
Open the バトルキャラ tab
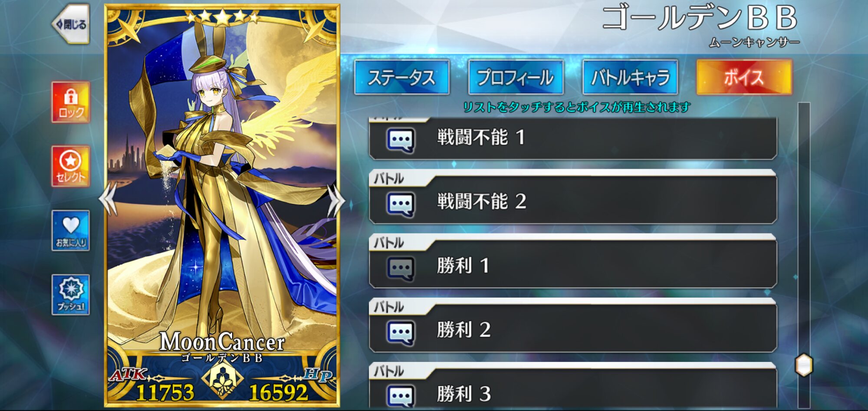click(x=630, y=77)
